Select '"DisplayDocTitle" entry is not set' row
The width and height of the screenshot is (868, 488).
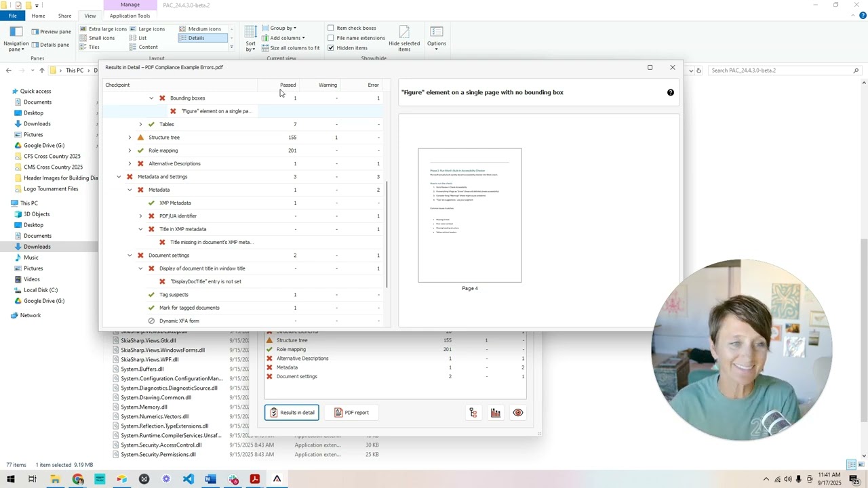(x=243, y=281)
